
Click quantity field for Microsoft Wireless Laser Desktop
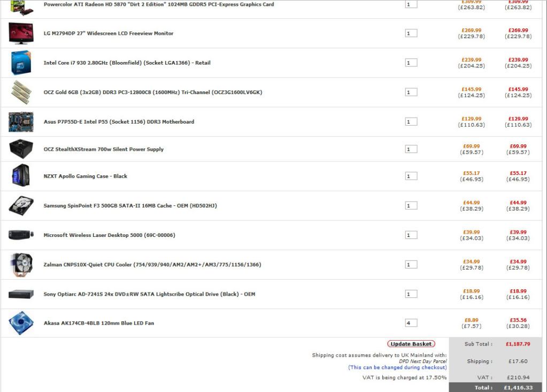point(411,235)
